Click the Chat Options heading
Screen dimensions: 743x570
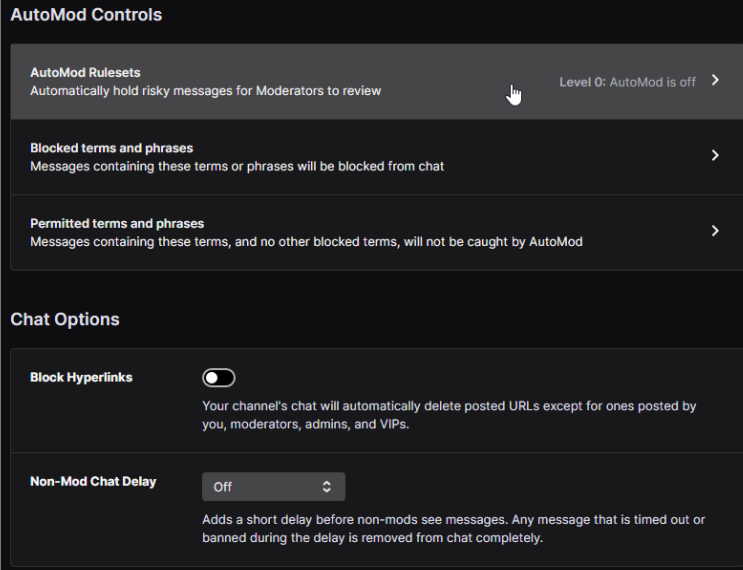point(65,319)
